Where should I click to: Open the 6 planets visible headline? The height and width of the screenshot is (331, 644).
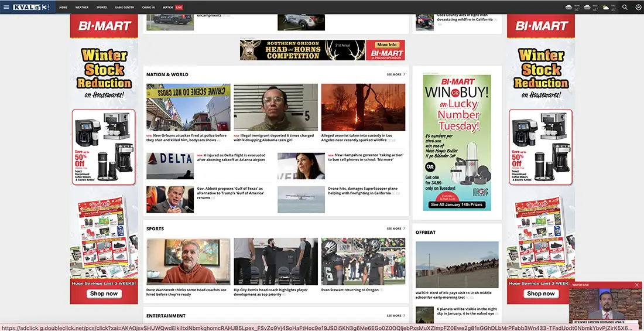(467, 311)
